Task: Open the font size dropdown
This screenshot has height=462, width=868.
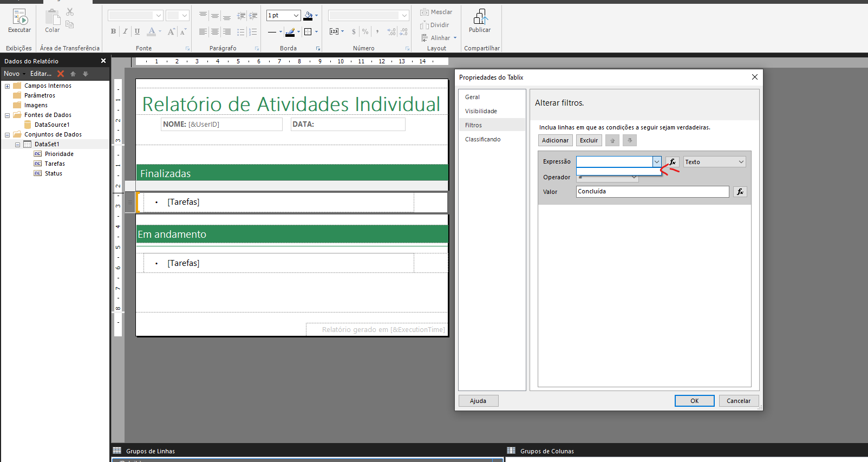Action: click(x=185, y=16)
